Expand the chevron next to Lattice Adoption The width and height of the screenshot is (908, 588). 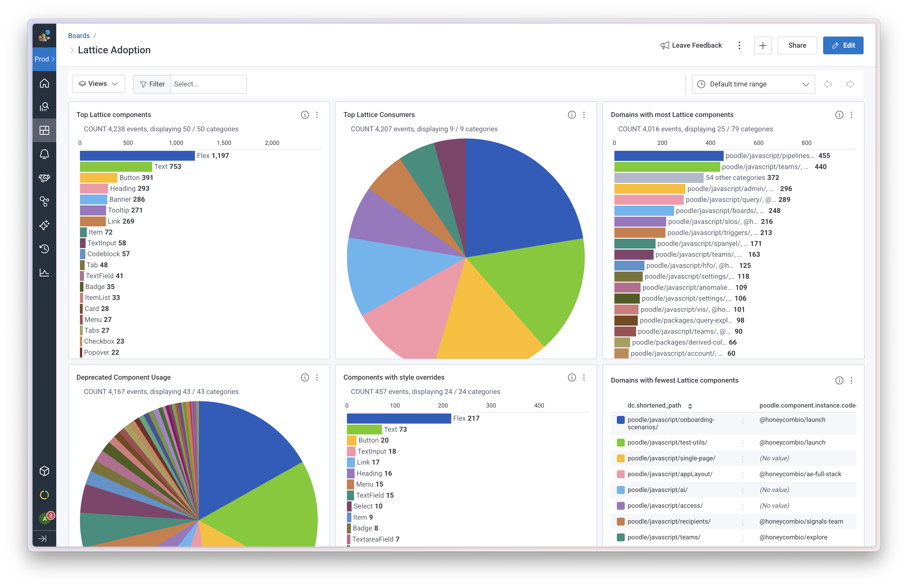tap(72, 50)
